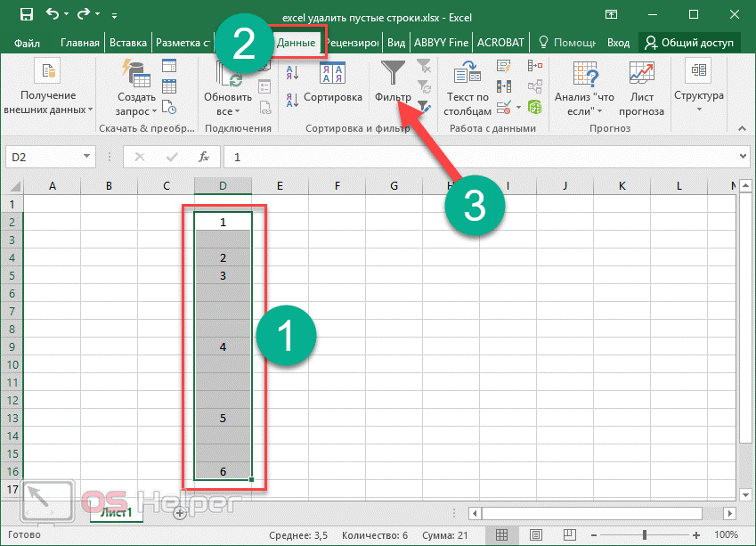
Task: Open the Структура group button
Action: [x=699, y=86]
